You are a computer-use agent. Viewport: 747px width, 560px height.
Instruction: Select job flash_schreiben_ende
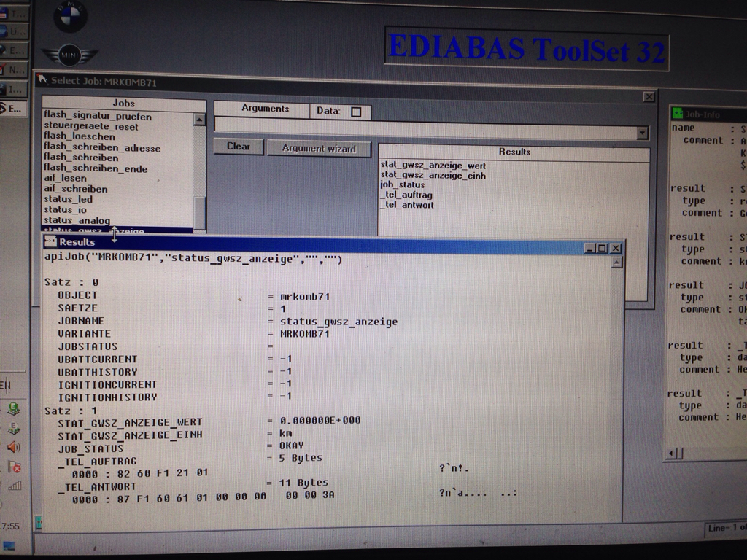tap(96, 168)
